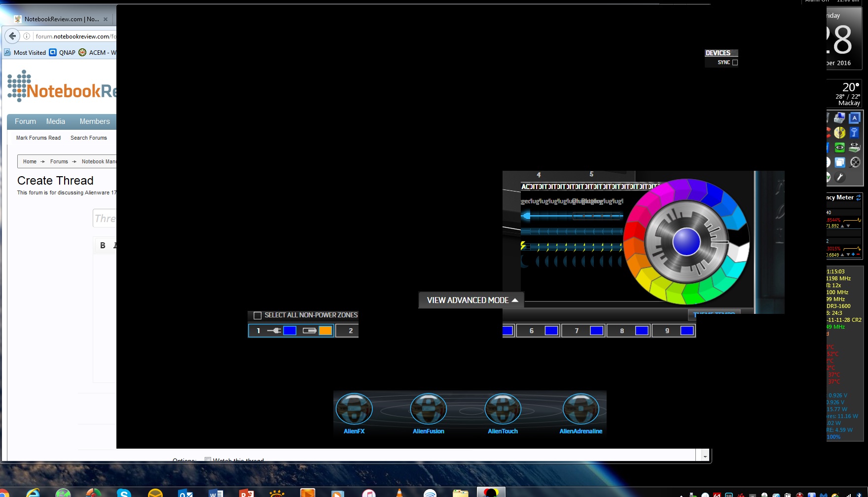Pick white segment on the color wheel
The height and width of the screenshot is (497, 868).
click(738, 252)
